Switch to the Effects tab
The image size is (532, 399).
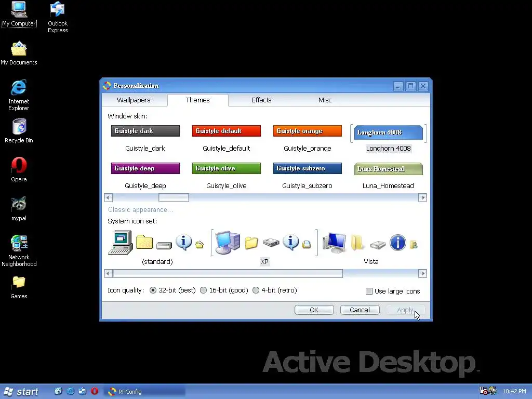(261, 100)
